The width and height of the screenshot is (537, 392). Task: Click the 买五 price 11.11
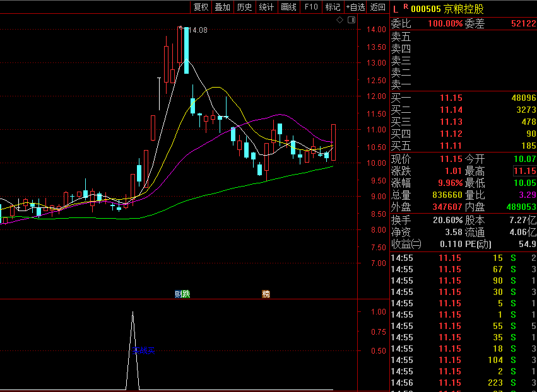point(451,146)
